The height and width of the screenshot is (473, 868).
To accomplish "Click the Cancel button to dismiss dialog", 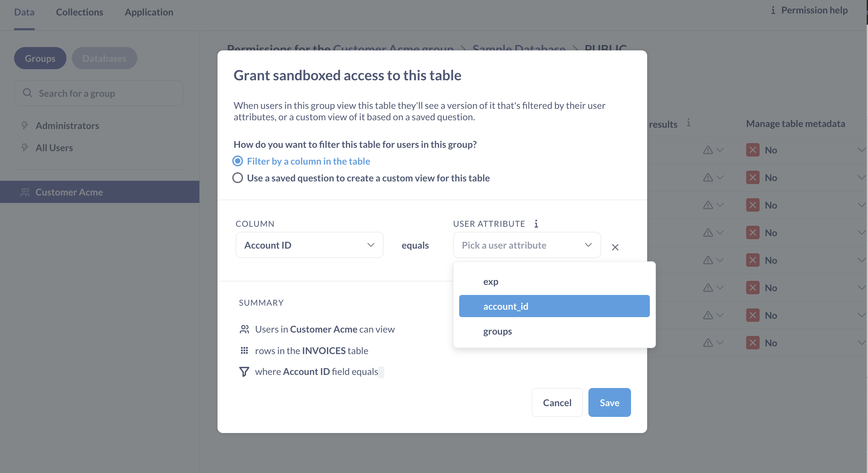I will click(557, 402).
